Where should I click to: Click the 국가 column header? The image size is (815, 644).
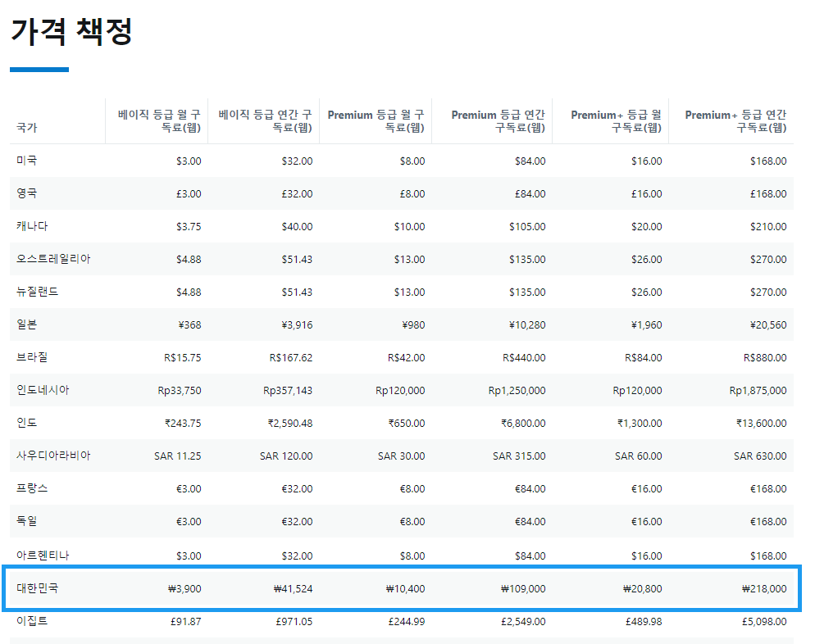27,127
